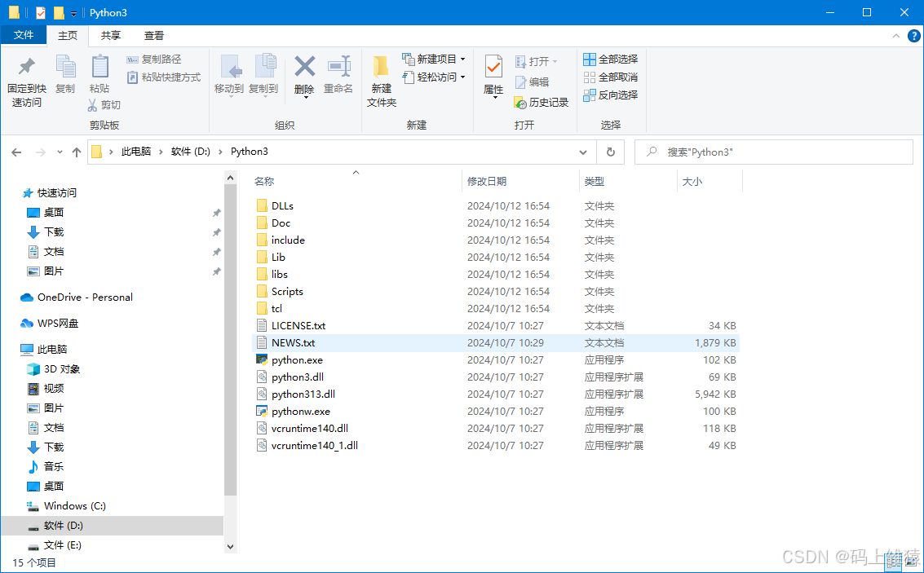Click Select all (全部选择)
Screen dimensions: 924x573
[611, 60]
